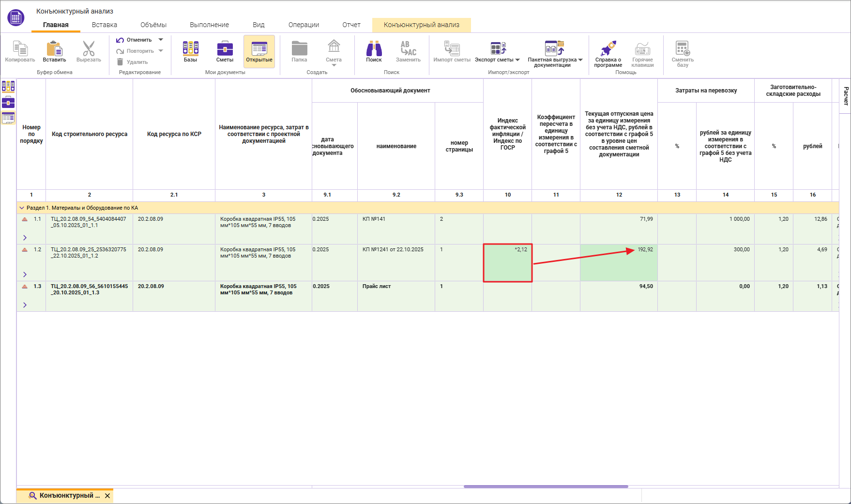The height and width of the screenshot is (504, 851).
Task: Select the briefcase icon in left sidebar
Action: coord(8,102)
